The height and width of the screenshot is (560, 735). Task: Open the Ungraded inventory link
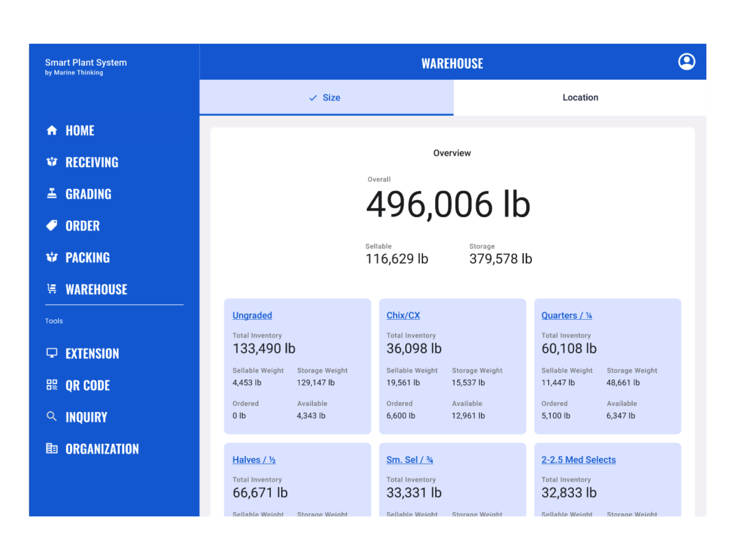click(x=252, y=315)
